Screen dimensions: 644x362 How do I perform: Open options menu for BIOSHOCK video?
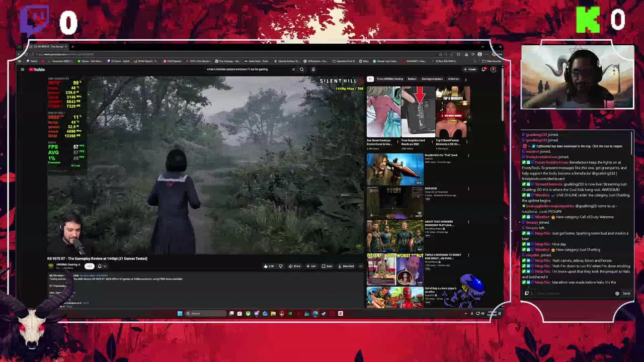[x=468, y=189]
